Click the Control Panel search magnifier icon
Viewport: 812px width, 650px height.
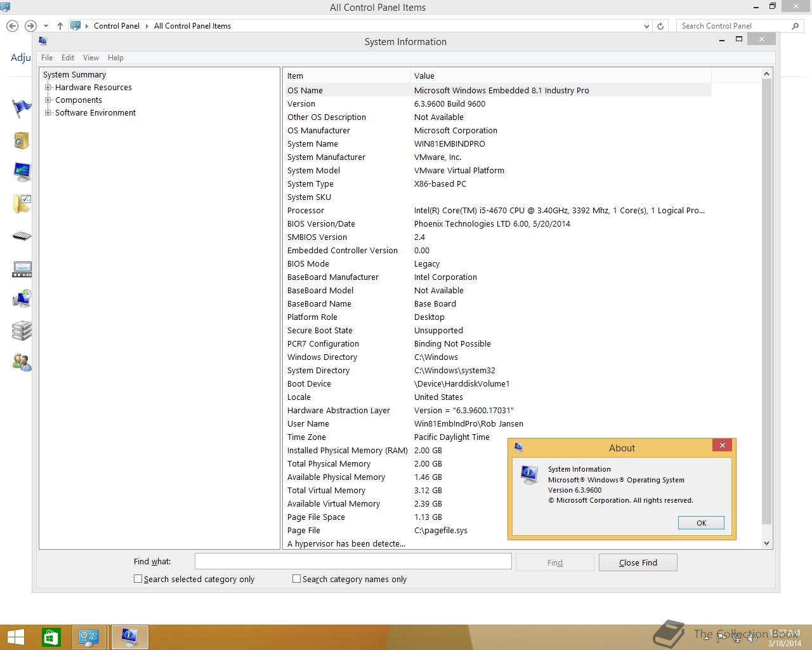click(796, 26)
